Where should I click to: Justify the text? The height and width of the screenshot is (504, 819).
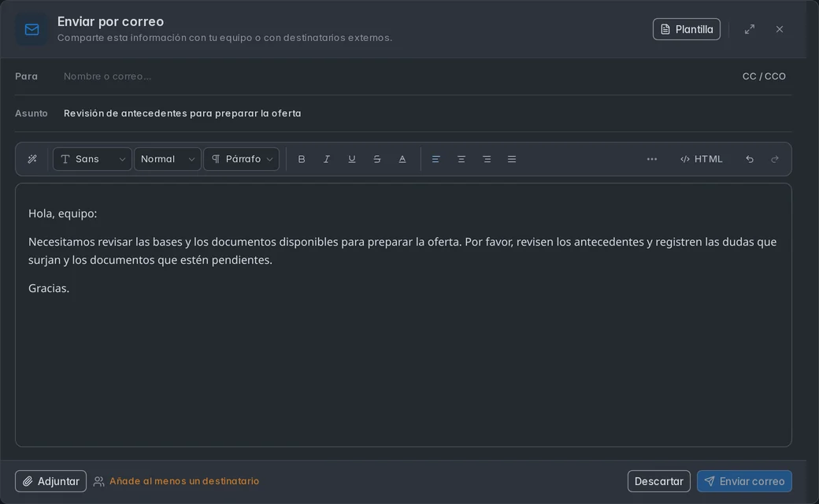(x=512, y=159)
